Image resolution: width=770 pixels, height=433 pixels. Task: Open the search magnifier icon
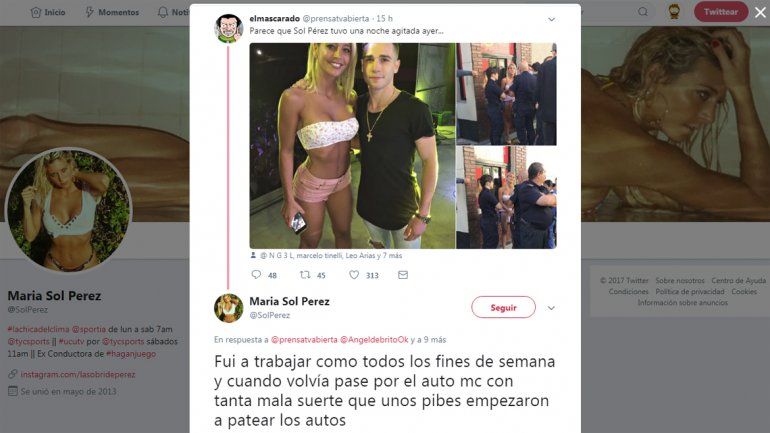(643, 12)
